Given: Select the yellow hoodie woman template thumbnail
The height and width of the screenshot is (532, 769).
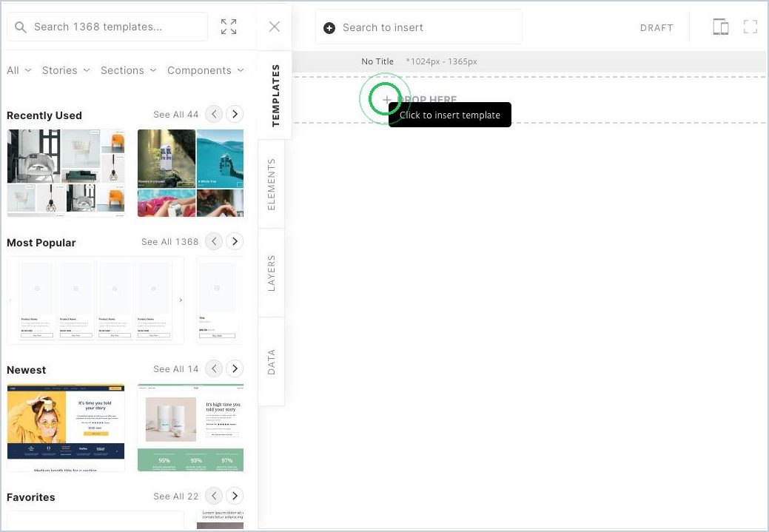Looking at the screenshot, I should (66, 428).
